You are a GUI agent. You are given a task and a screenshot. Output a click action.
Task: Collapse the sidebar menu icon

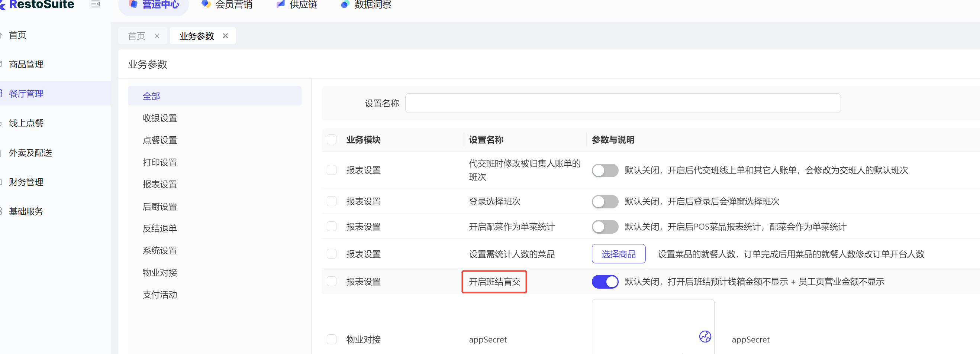point(96,4)
